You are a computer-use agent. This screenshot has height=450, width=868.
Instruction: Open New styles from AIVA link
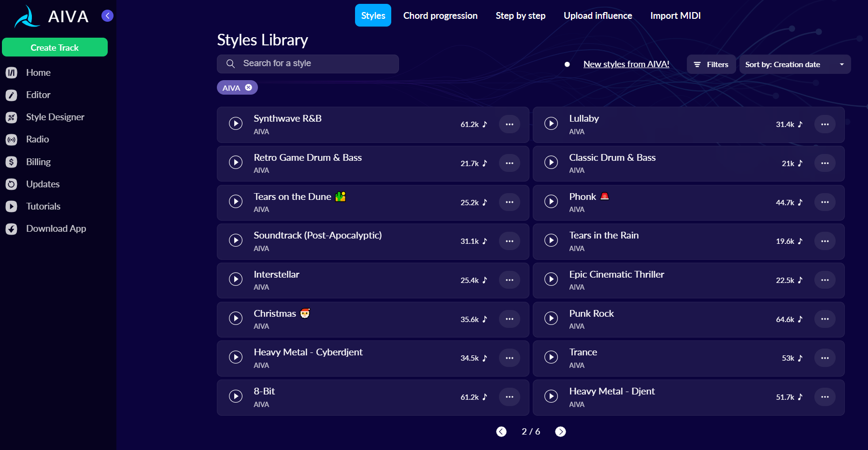(626, 64)
